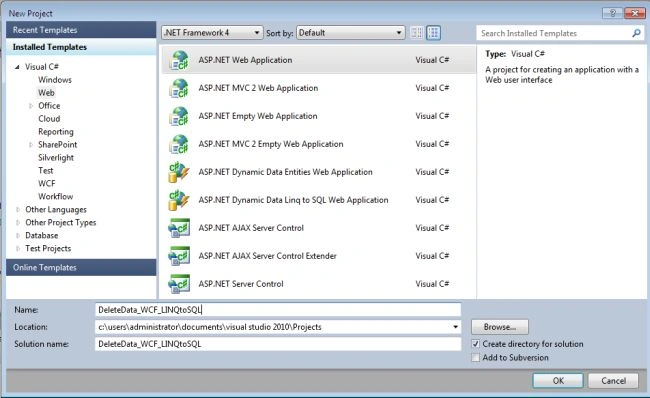Select ASP.NET Dynamic Data Linq to SQL text

click(x=293, y=200)
